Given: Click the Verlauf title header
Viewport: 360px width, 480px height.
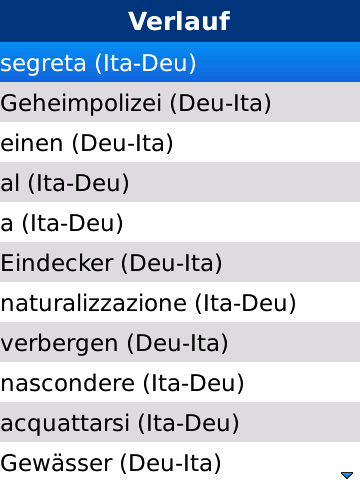Looking at the screenshot, I should 179,21.
